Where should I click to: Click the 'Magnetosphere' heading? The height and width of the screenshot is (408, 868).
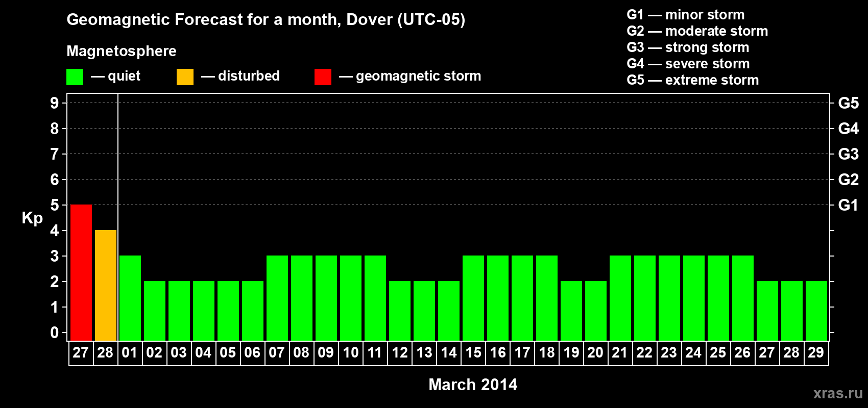tap(122, 51)
